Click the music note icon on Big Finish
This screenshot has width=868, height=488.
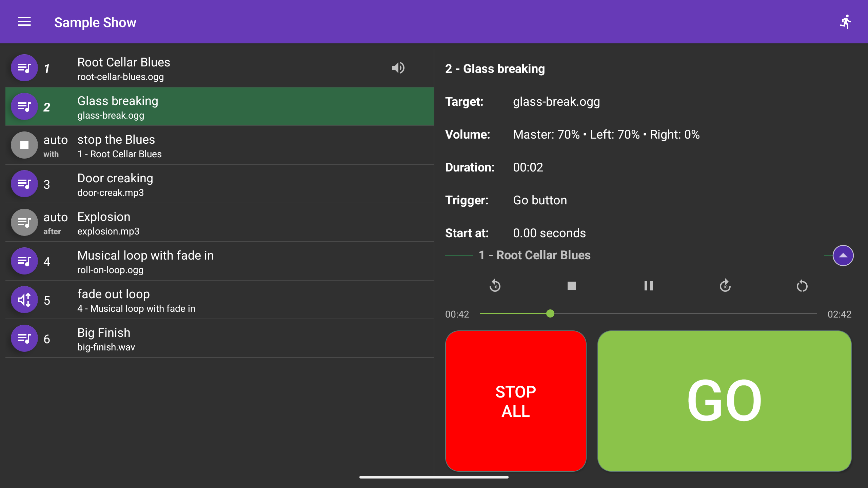pyautogui.click(x=24, y=338)
